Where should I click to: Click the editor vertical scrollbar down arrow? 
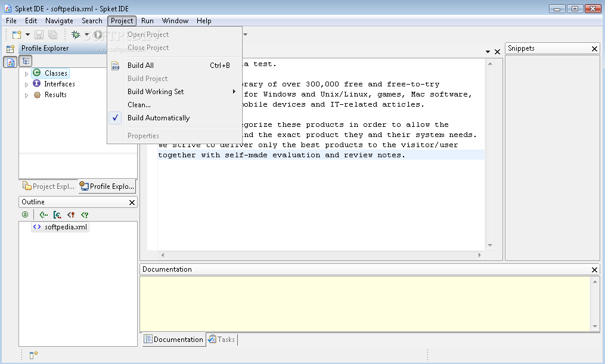point(490,245)
